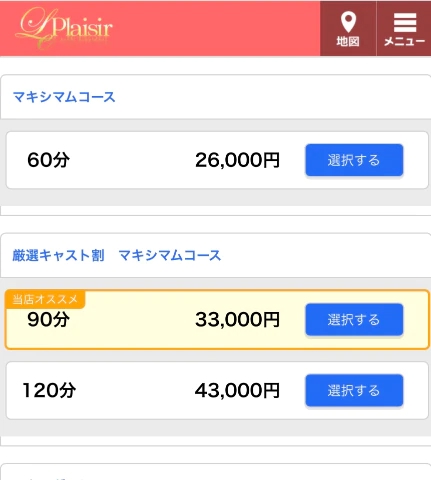Click the 26,000円 price text
This screenshot has width=431, height=480.
[237, 160]
